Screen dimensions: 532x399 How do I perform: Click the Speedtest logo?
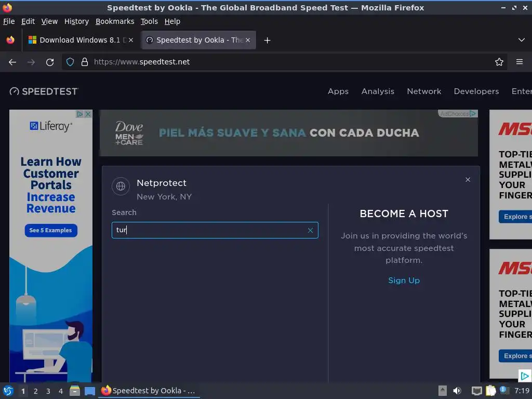44,91
